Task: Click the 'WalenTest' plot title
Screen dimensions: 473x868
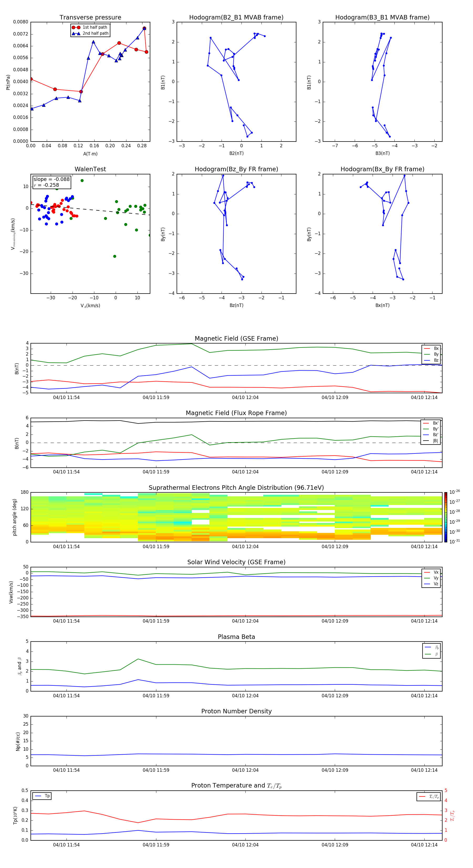Action: coord(90,169)
